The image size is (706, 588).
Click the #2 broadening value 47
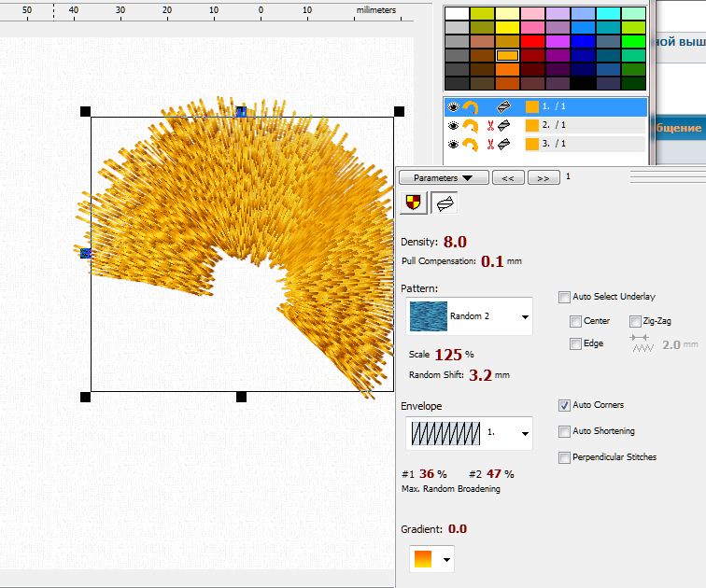click(x=494, y=474)
